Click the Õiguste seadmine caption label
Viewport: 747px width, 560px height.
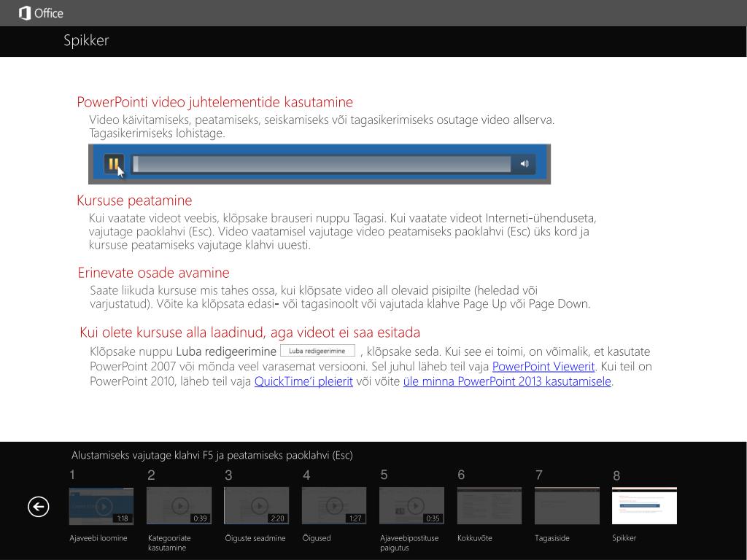click(255, 538)
